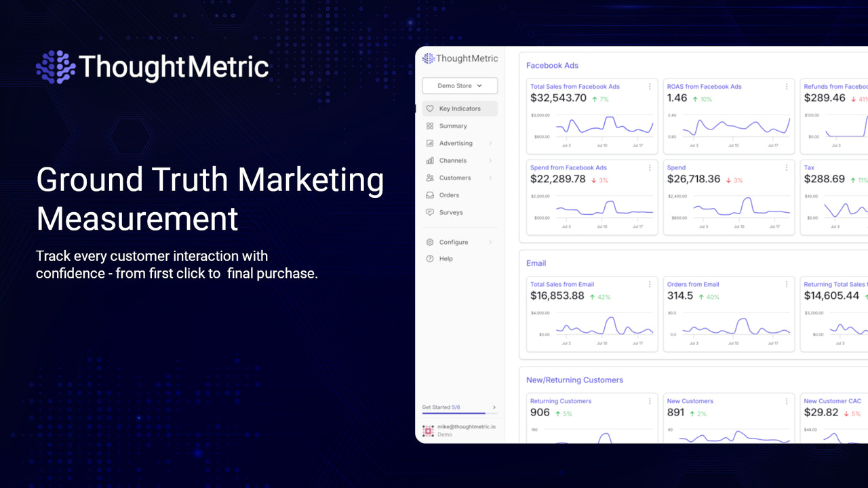
Task: Open the Demo Store dropdown
Action: pyautogui.click(x=460, y=85)
